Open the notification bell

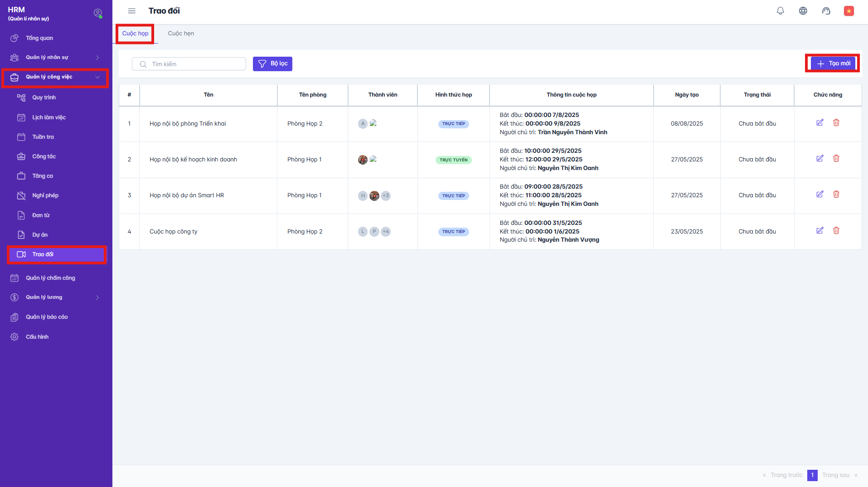point(780,10)
